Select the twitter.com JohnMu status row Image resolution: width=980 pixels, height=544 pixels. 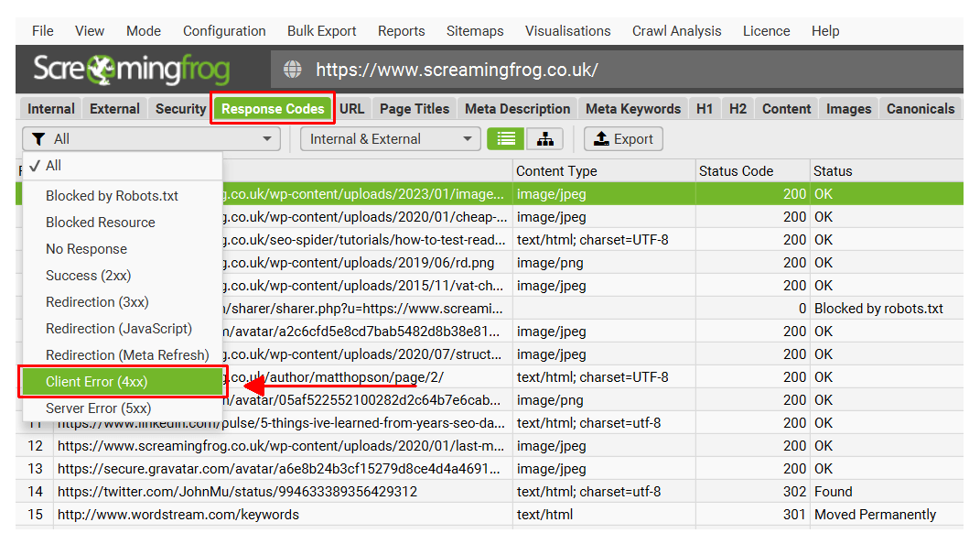(x=490, y=492)
